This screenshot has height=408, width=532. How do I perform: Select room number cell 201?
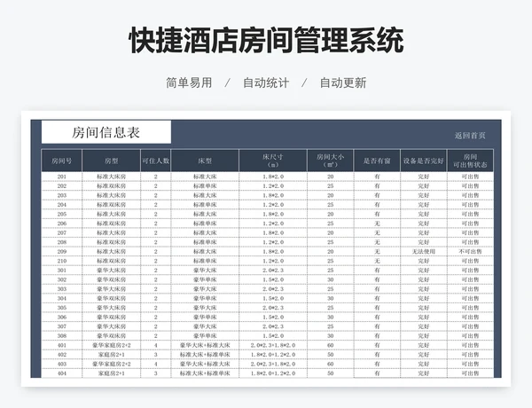click(62, 177)
